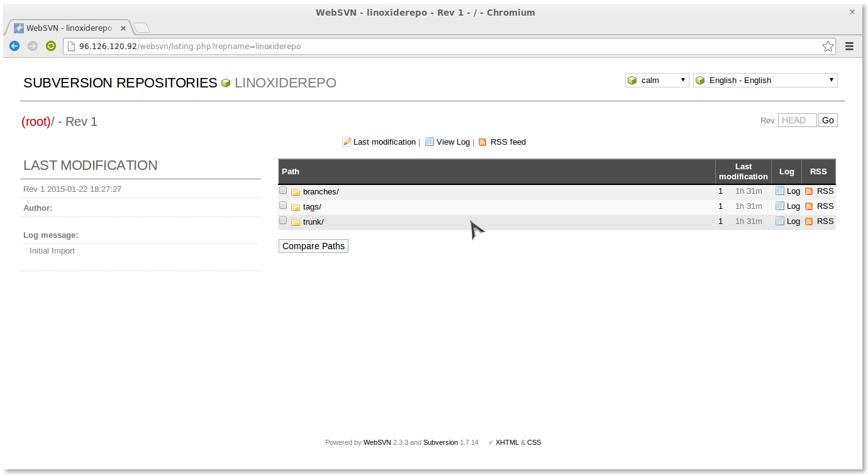Viewport: 868px width, 475px height.
Task: Click the orange RSS feed icon above the table
Action: click(x=482, y=142)
